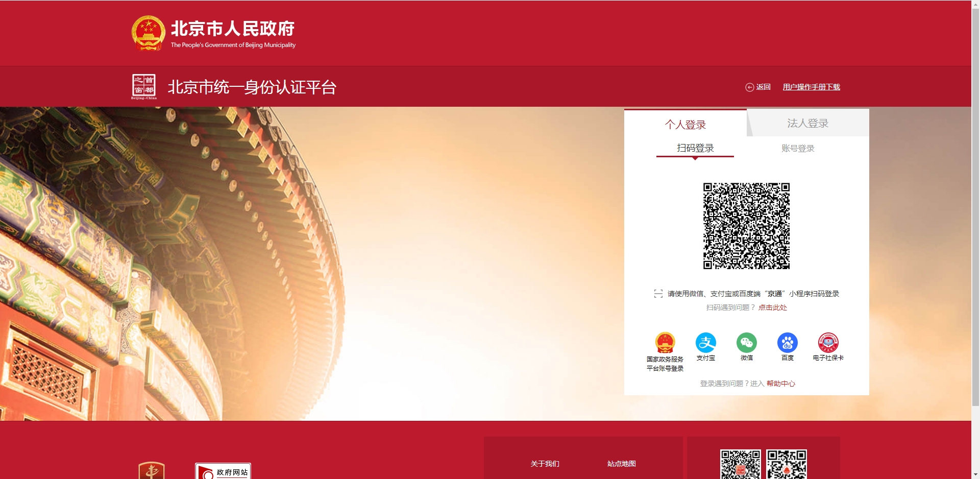Select the Baidu login icon
Viewport: 980px width, 479px height.
coord(787,343)
